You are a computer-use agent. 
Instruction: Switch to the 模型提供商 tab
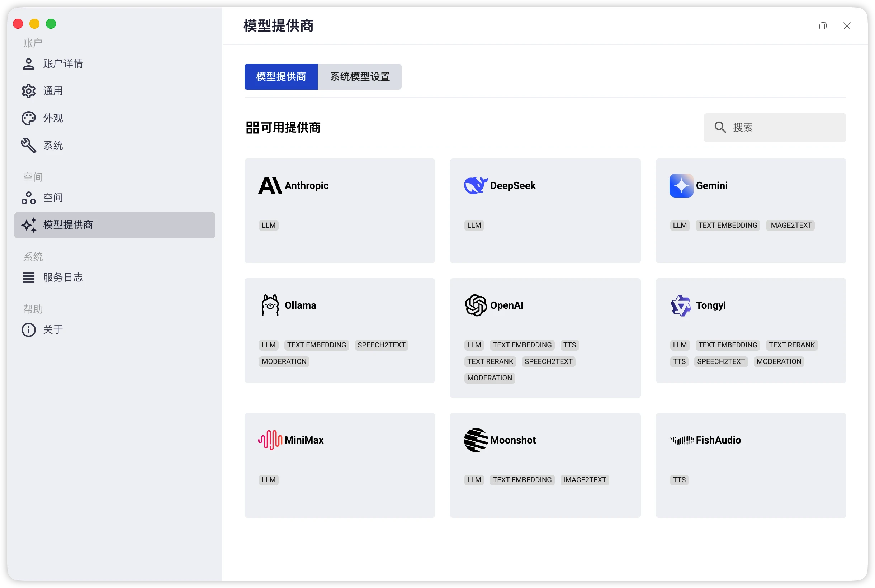[x=281, y=77]
